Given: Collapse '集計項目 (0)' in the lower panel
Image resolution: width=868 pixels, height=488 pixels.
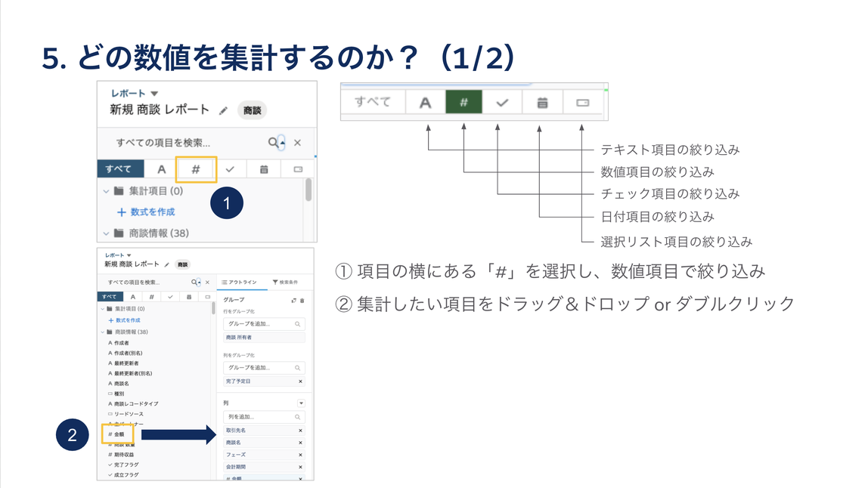Looking at the screenshot, I should tap(102, 309).
